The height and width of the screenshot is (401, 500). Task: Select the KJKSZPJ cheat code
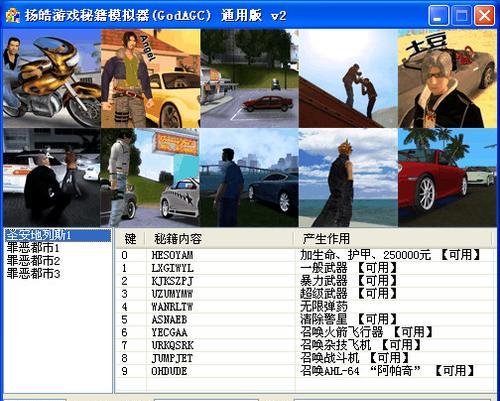(172, 281)
